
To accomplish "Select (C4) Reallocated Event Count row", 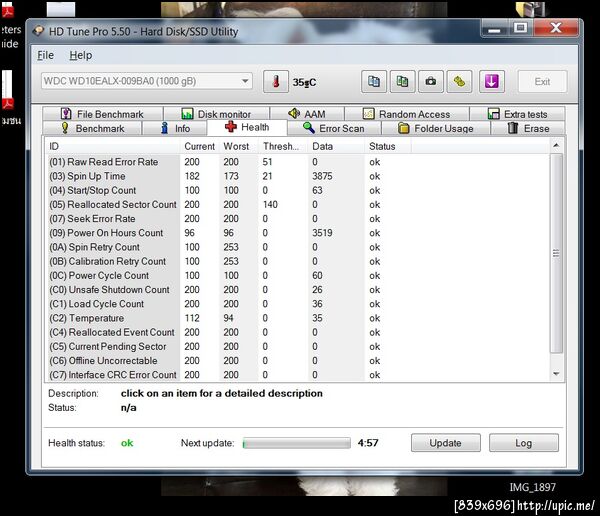I will (298, 332).
